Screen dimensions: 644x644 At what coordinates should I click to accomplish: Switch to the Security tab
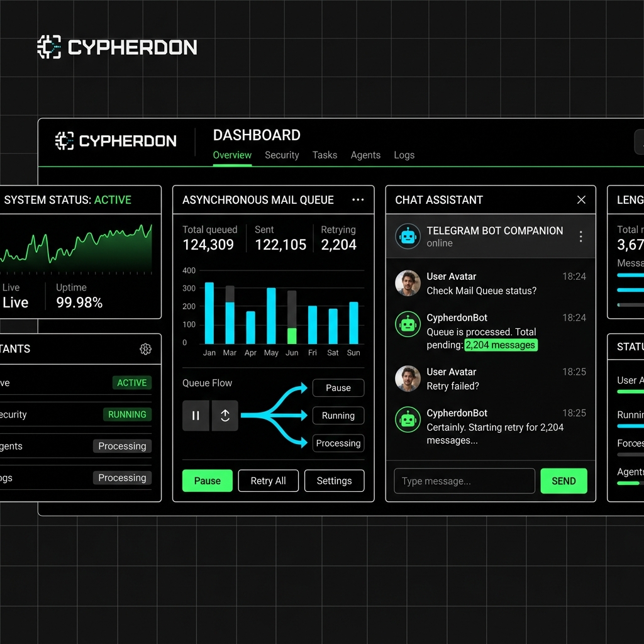(282, 155)
